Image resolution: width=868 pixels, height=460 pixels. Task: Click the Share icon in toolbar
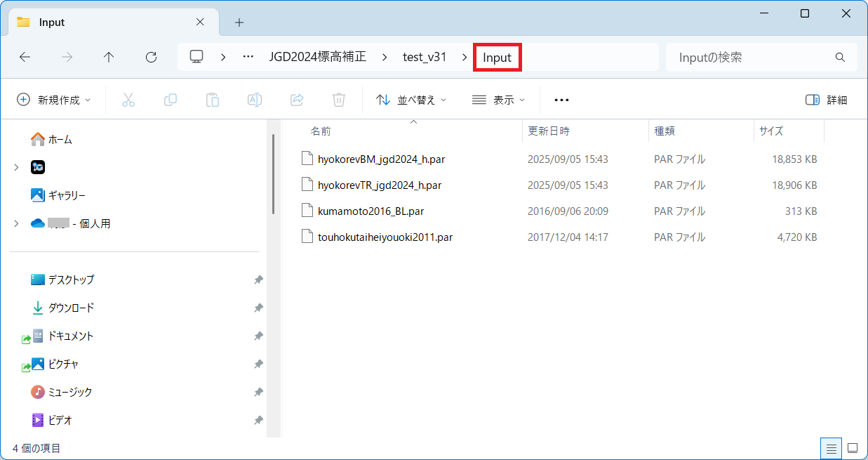click(297, 100)
